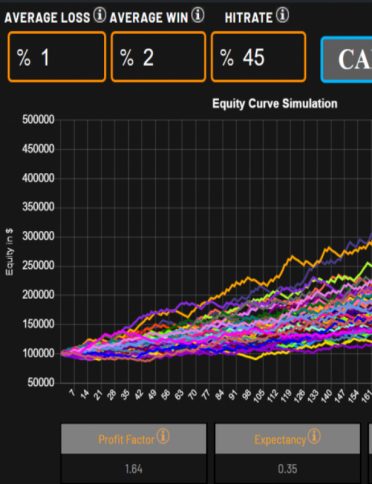The width and height of the screenshot is (372, 484).
Task: Focus the Average Win input field
Action: click(158, 57)
